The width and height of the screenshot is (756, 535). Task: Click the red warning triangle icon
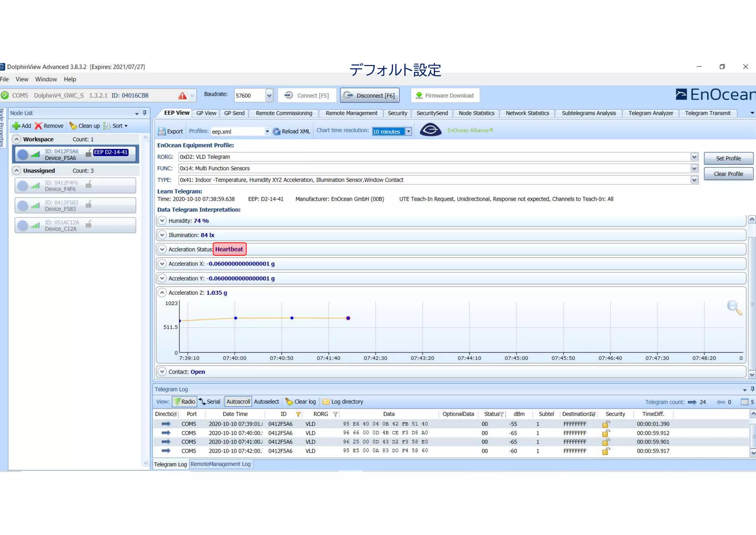(182, 96)
